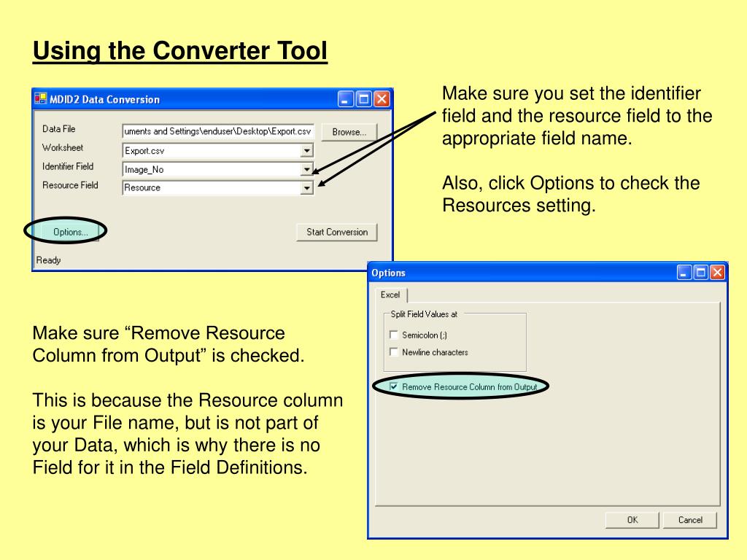Close the MDID2 Data Conversion window
The height and width of the screenshot is (560, 747).
coord(382,99)
